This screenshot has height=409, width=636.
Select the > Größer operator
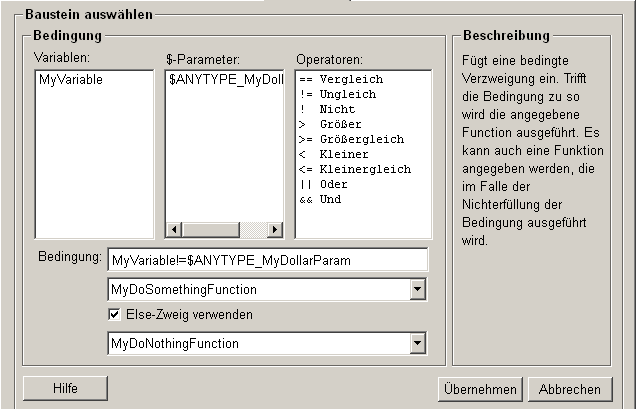[x=330, y=124]
